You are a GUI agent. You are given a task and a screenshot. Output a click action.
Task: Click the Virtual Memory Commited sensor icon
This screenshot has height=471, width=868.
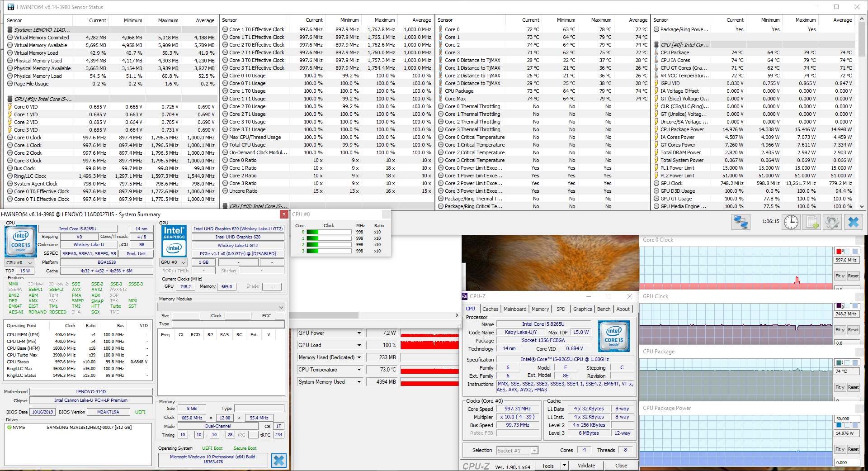[x=10, y=38]
